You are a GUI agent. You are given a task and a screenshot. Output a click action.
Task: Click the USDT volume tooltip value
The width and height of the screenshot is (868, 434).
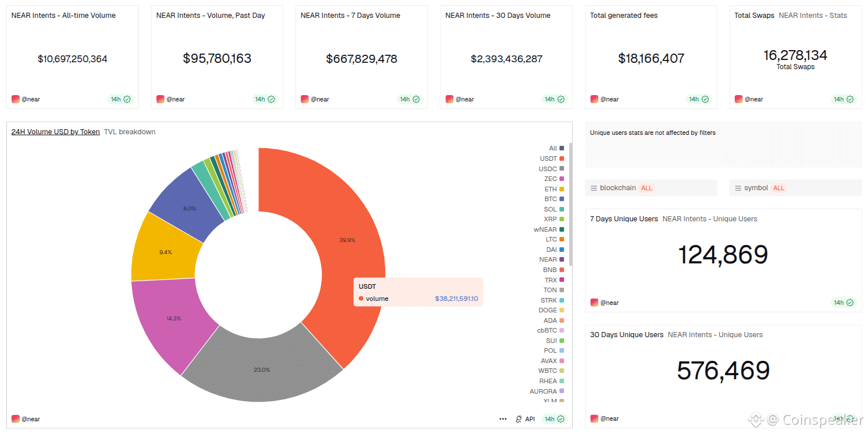(457, 299)
